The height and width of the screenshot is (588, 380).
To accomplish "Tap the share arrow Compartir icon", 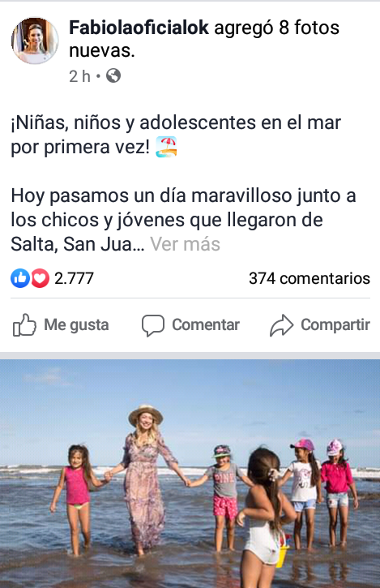I will point(281,324).
